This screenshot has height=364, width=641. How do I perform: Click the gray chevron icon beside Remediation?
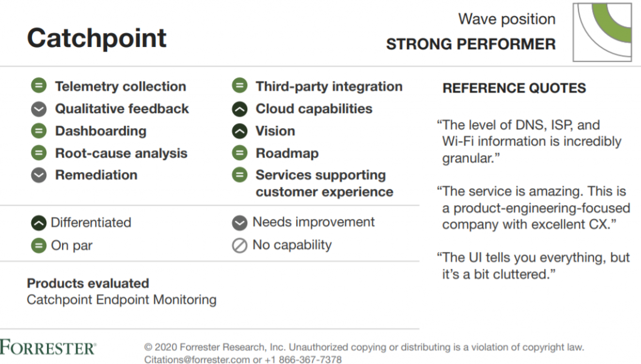pyautogui.click(x=39, y=175)
